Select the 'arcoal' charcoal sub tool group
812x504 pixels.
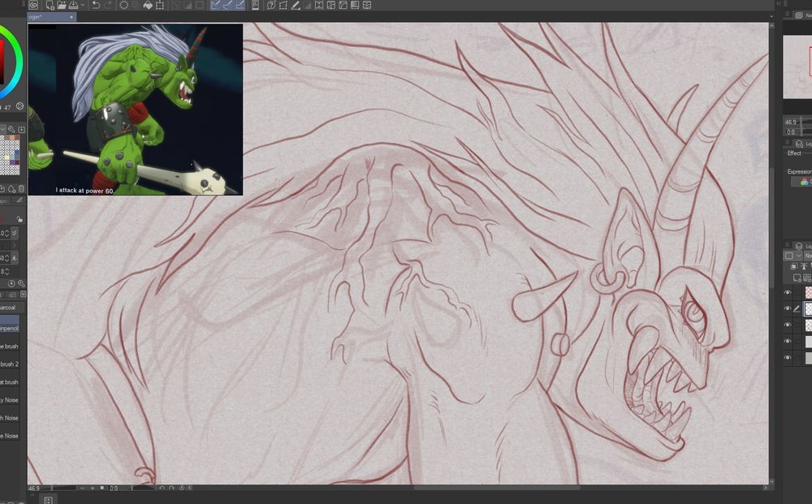click(x=9, y=308)
